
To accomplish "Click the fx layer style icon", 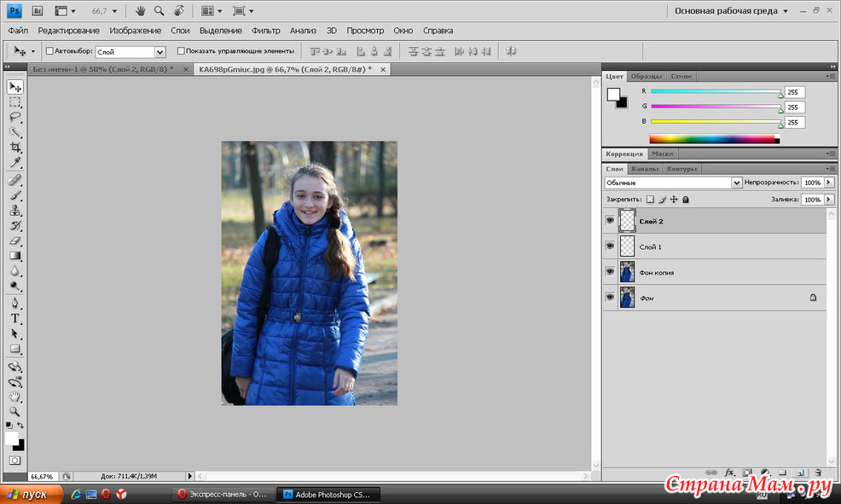I will click(x=729, y=472).
